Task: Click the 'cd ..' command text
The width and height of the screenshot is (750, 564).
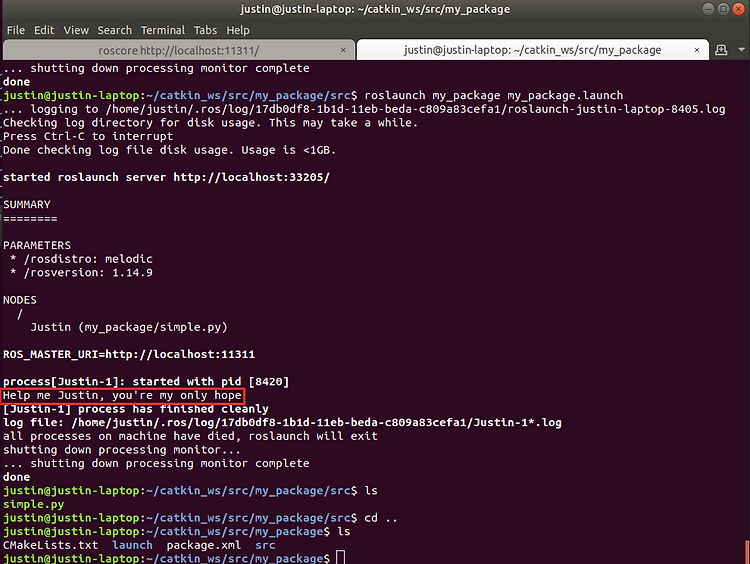Action: pos(381,518)
